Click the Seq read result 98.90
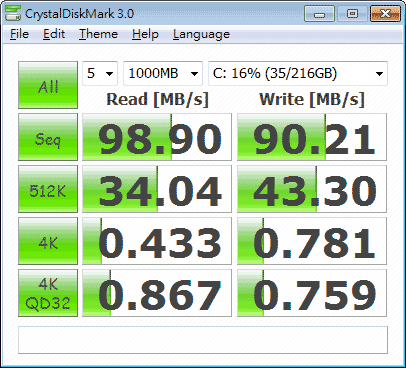Image resolution: width=406 pixels, height=368 pixels. [x=157, y=137]
